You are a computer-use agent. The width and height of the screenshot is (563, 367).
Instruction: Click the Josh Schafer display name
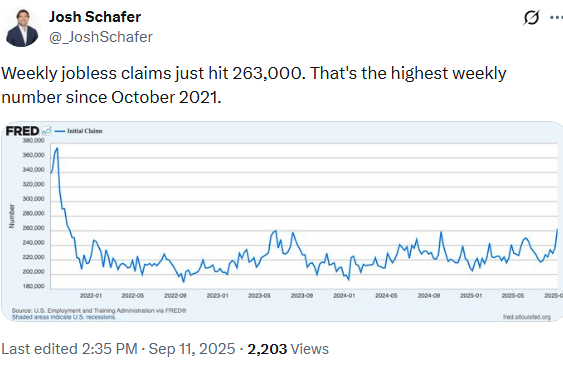(x=95, y=17)
